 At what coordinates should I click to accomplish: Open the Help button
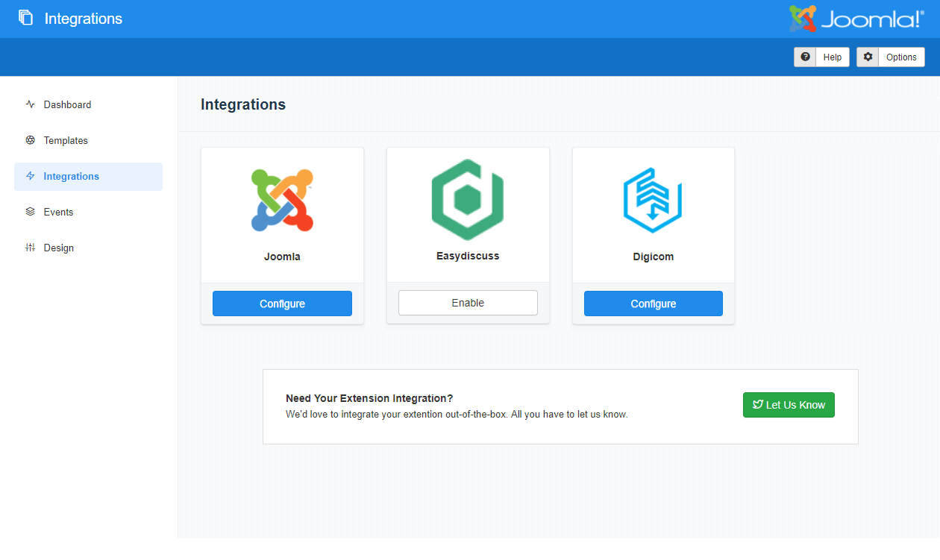[x=821, y=57]
